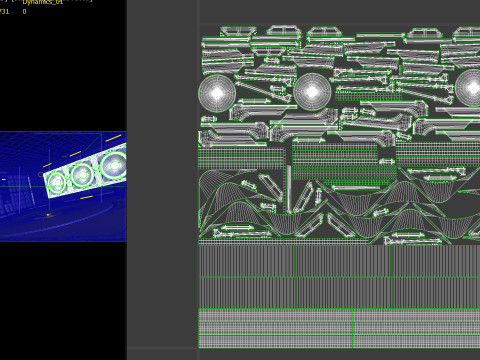
Task: Click the largest speaker ring in the 3D viewport
Action: pos(114,165)
